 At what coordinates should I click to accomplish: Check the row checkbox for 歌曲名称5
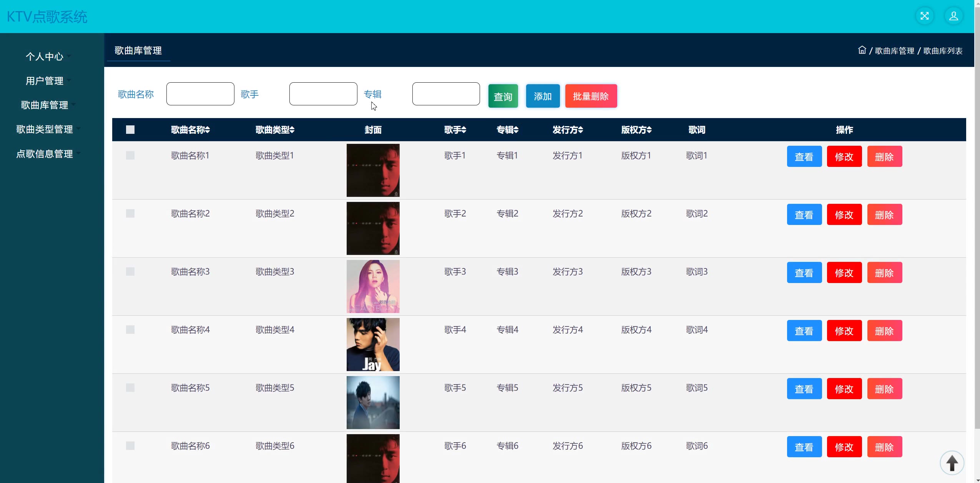130,388
